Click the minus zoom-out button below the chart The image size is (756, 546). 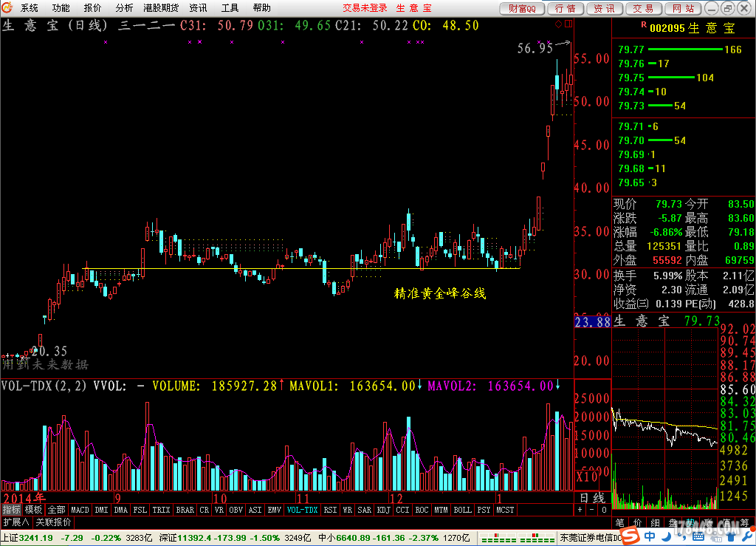[x=592, y=510]
